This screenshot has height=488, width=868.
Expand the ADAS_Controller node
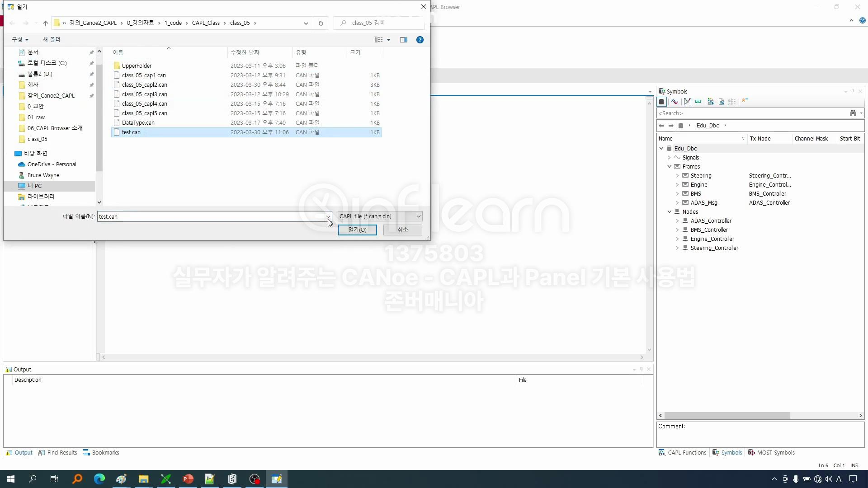678,221
